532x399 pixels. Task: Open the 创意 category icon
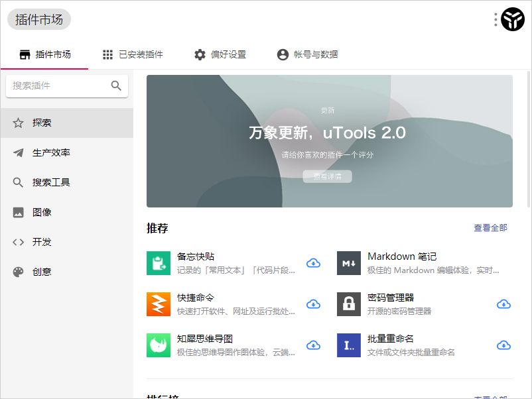[18, 271]
